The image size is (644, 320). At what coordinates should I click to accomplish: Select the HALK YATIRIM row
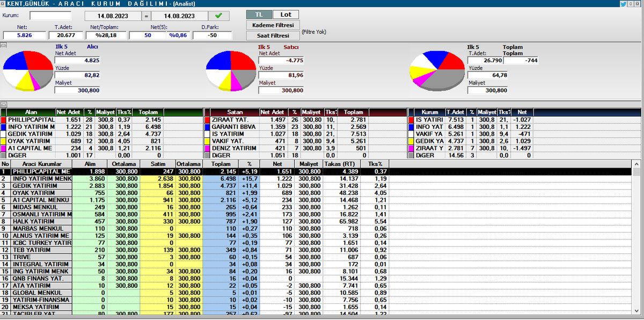pyautogui.click(x=316, y=221)
